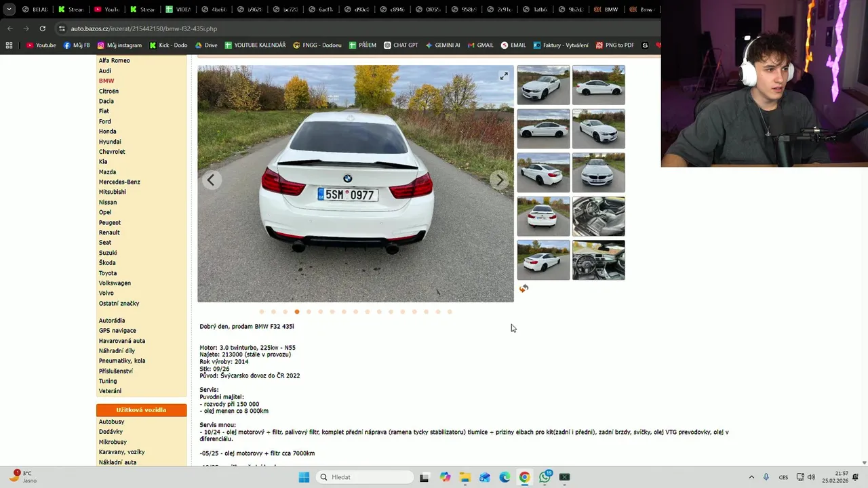Reload the page in the browser
The image size is (868, 488).
[42, 28]
